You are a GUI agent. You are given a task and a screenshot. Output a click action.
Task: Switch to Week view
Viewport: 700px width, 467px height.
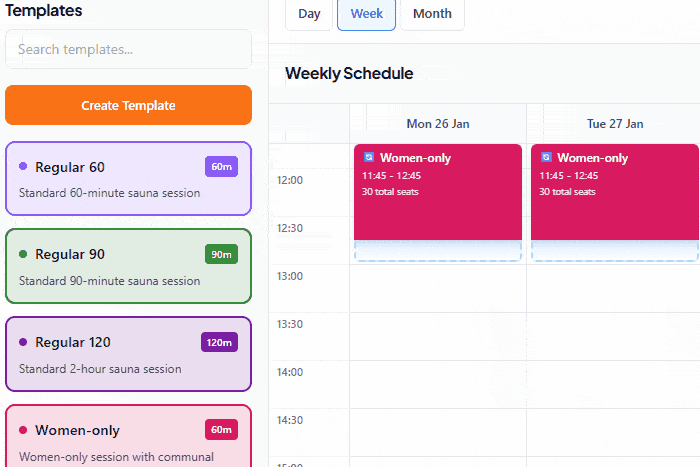click(366, 14)
